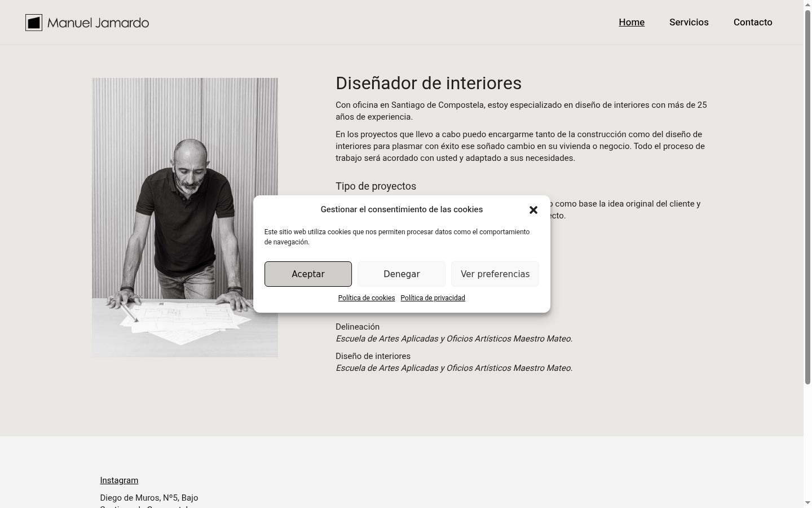Click the Tipo de proyectos subheading
Viewport: 812px width, 508px height.
(376, 186)
